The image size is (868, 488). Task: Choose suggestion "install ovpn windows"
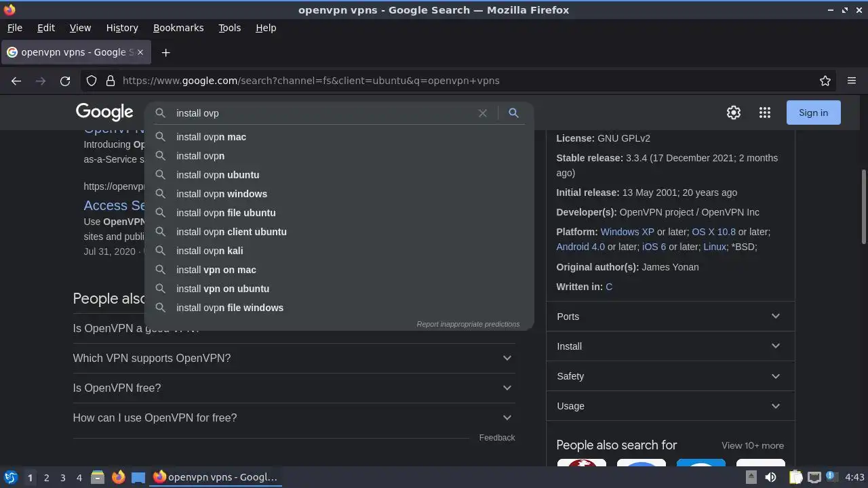point(339,194)
